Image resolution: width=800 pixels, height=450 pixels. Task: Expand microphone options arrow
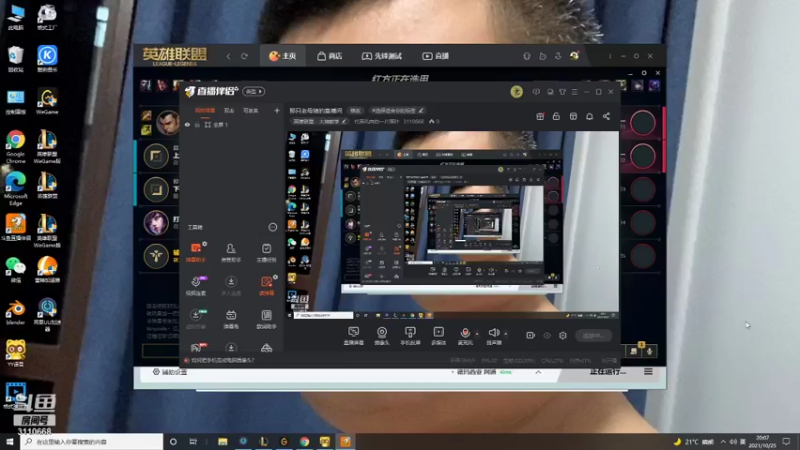(x=477, y=334)
